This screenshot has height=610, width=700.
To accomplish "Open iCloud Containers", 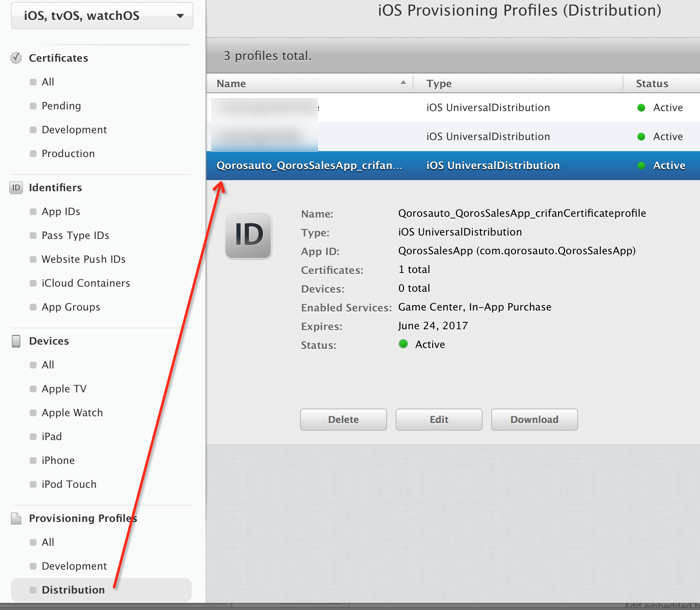I will click(86, 283).
